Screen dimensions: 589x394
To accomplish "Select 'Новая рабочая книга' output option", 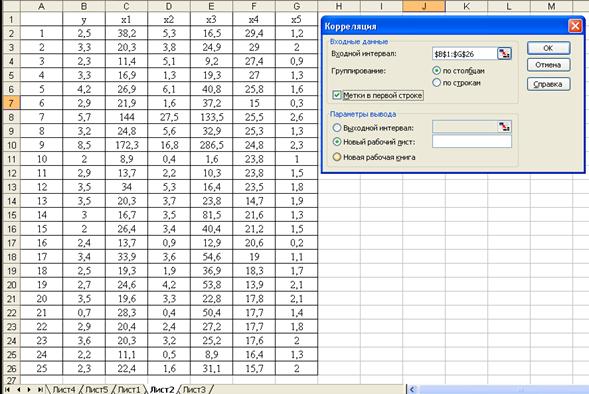I will pyautogui.click(x=337, y=157).
